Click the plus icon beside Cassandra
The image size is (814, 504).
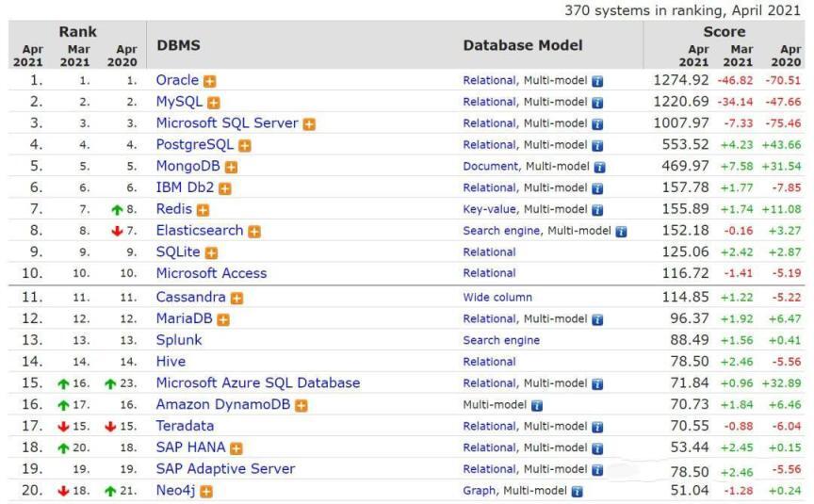tap(237, 299)
